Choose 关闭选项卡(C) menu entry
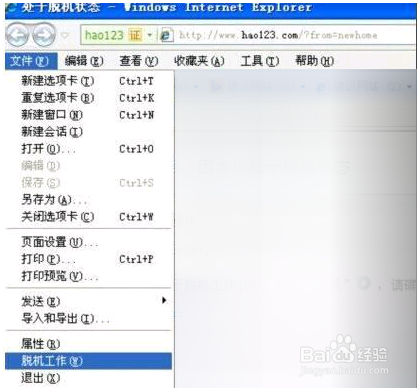Viewport: 417px width, 388px height. [x=89, y=217]
